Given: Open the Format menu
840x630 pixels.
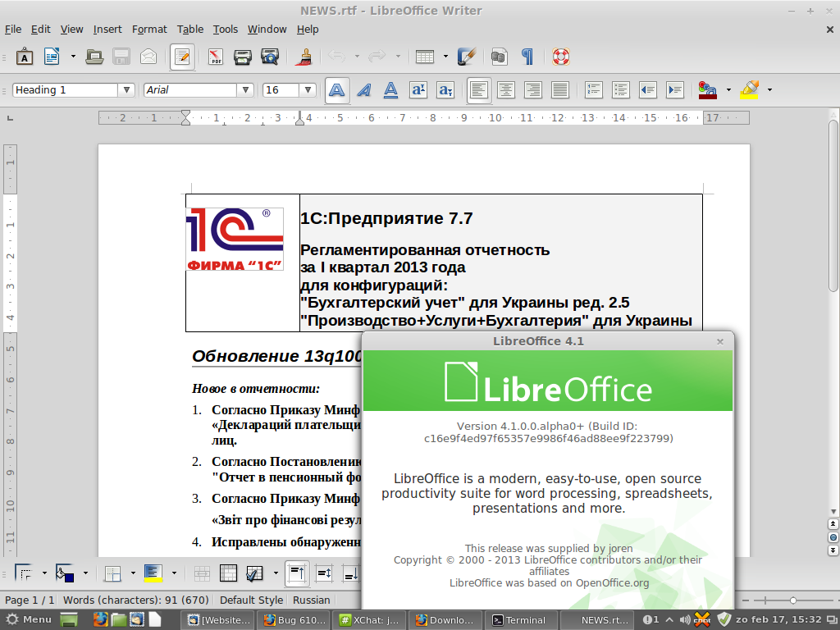Looking at the screenshot, I should (149, 29).
